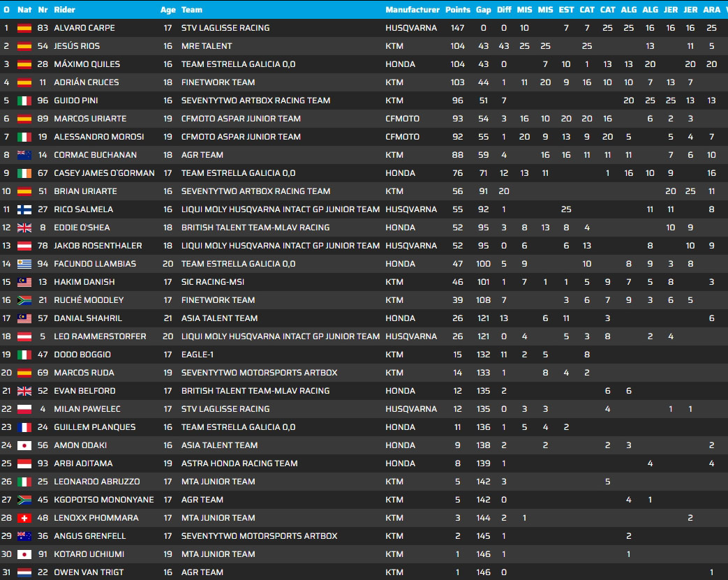
Task: Click the Rider column header
Action: [64, 10]
